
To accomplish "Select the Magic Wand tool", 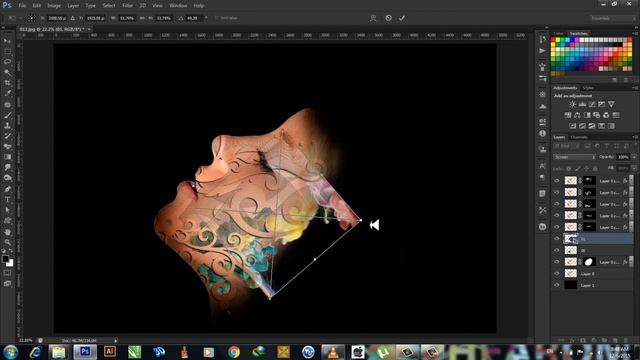I will pyautogui.click(x=7, y=73).
